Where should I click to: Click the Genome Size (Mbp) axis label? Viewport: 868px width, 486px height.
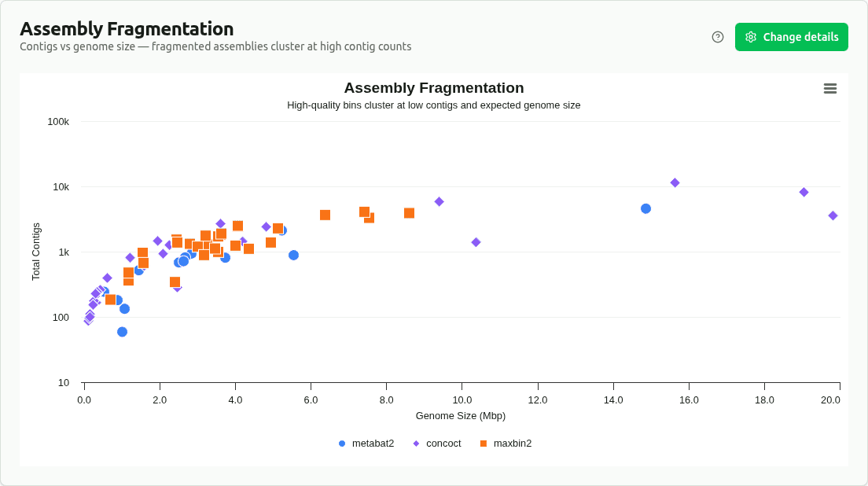tap(461, 416)
